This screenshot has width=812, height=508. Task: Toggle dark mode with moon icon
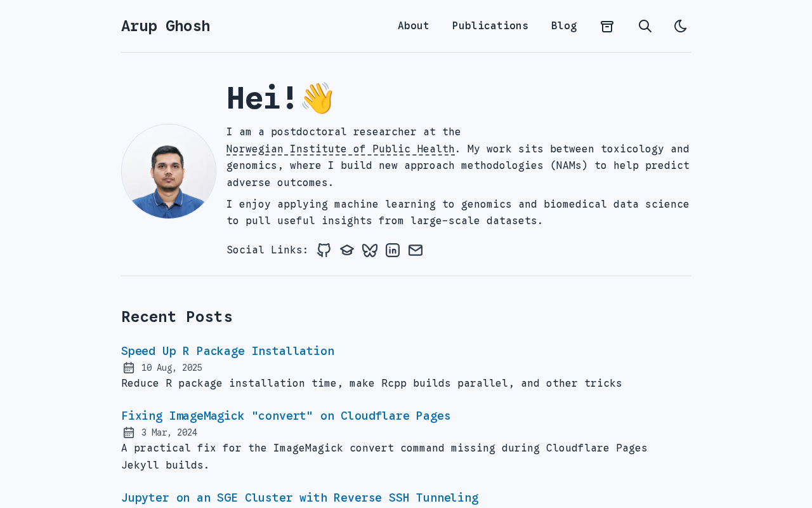coord(681,26)
